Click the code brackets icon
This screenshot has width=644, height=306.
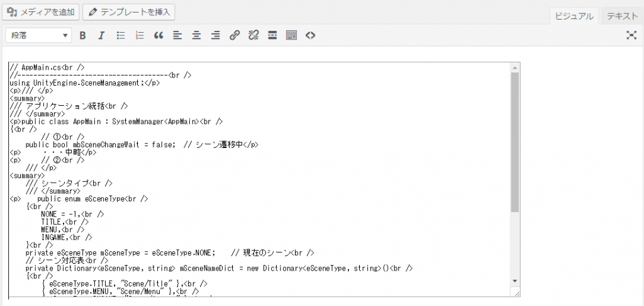pyautogui.click(x=311, y=35)
